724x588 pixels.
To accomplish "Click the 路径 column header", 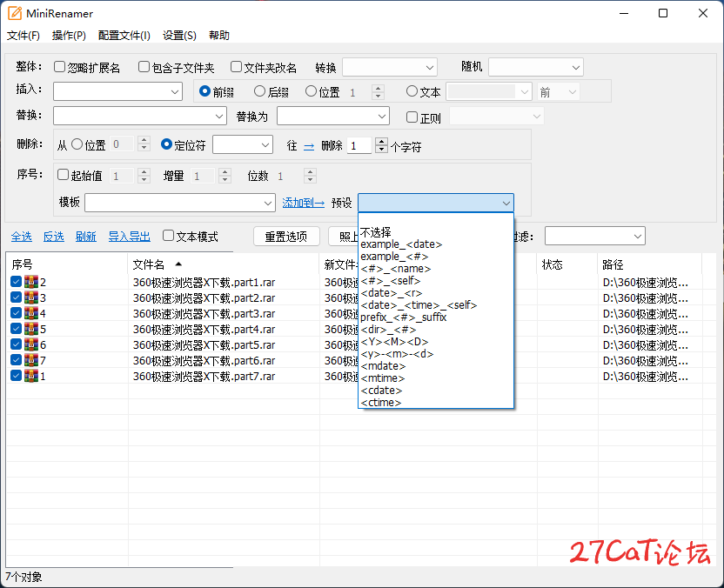I will 649,264.
